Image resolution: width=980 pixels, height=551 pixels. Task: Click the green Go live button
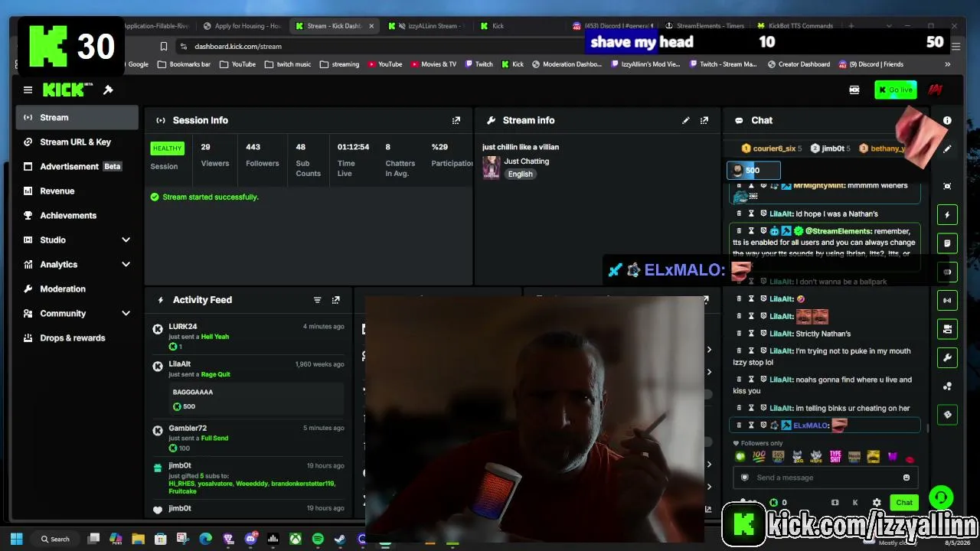(895, 90)
